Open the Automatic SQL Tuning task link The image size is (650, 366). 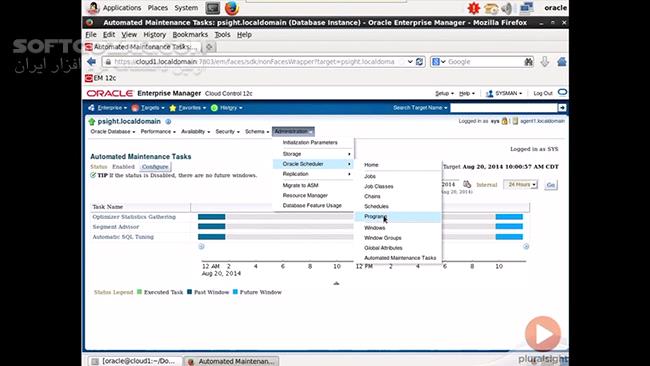tap(123, 237)
